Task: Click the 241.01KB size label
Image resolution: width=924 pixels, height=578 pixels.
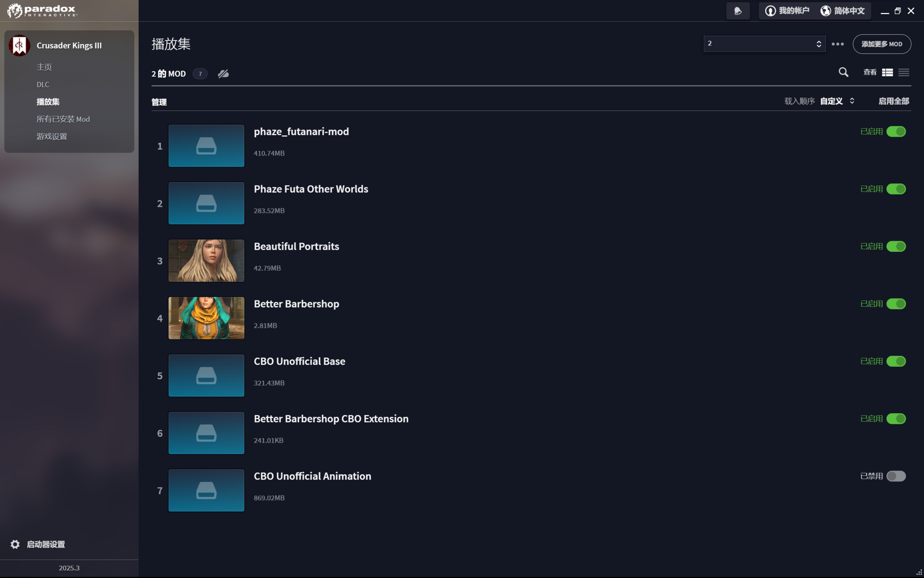Action: click(269, 440)
